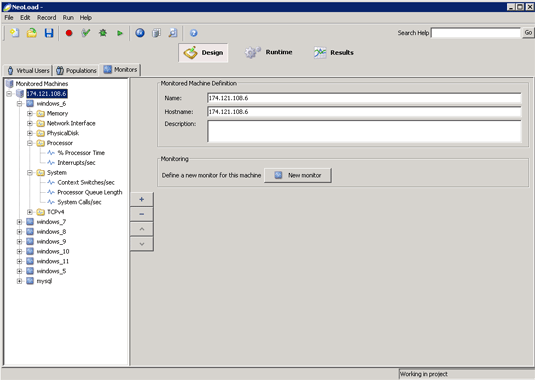Click the Description text area

coord(364,131)
